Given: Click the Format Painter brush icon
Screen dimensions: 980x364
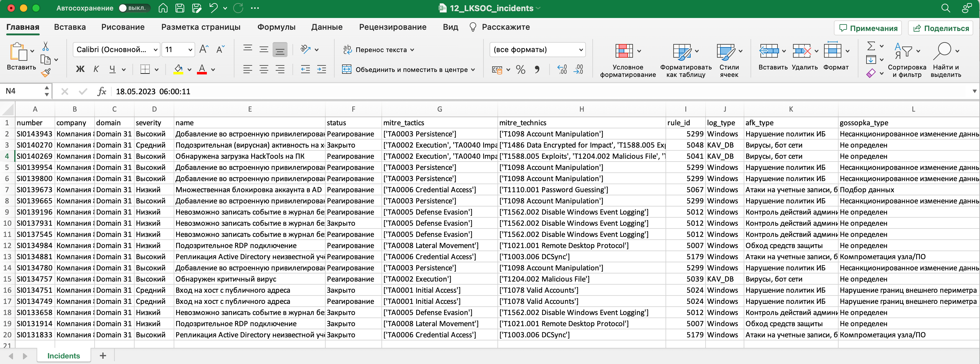Looking at the screenshot, I should click(x=46, y=73).
